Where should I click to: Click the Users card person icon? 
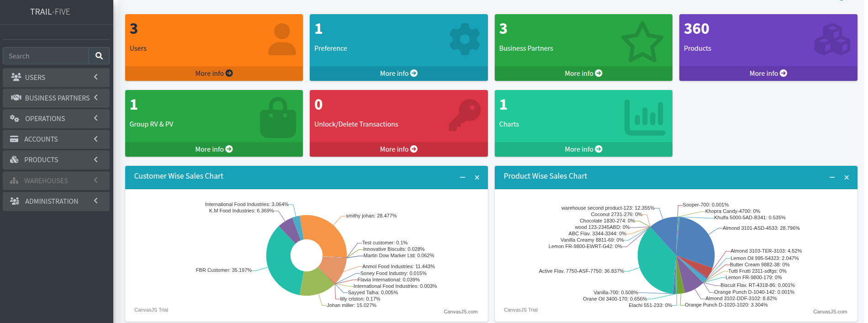coord(282,39)
